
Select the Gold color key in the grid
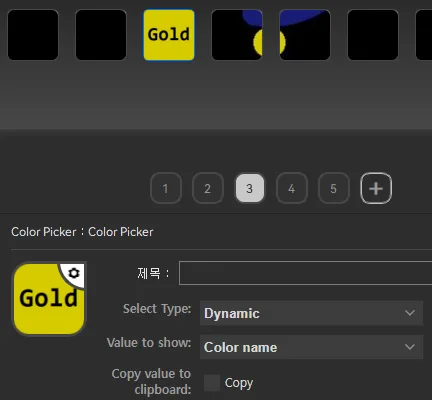pos(169,35)
